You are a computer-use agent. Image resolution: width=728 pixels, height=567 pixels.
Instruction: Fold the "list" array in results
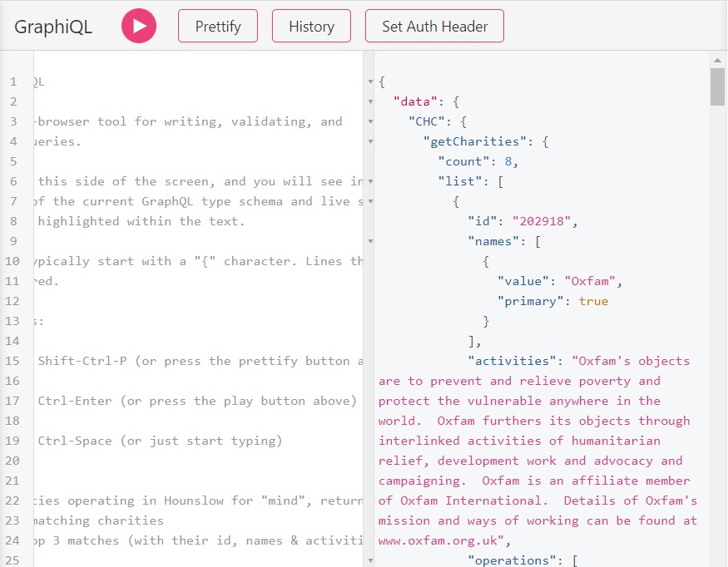[370, 181]
